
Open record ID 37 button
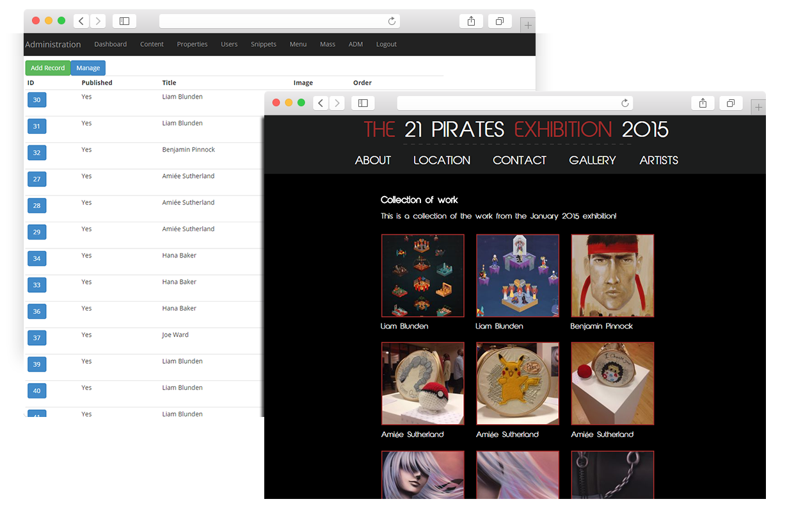[36, 338]
